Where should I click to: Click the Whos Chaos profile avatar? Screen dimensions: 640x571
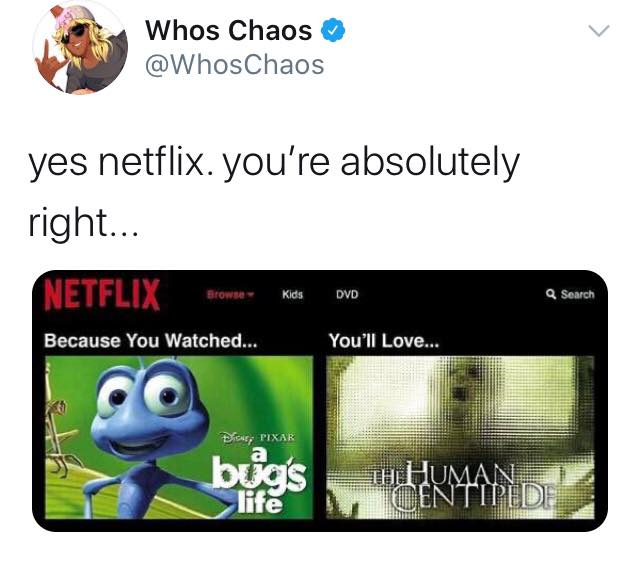(x=80, y=47)
